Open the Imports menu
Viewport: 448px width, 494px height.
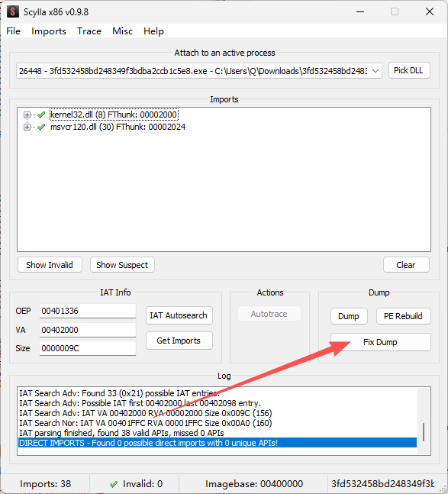click(x=49, y=31)
